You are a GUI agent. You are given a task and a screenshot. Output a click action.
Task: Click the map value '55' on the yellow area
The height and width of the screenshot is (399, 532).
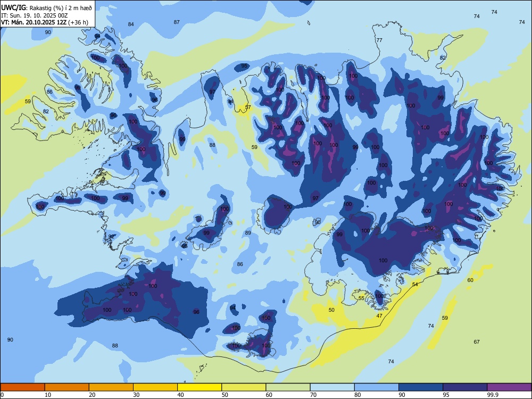coord(361,298)
